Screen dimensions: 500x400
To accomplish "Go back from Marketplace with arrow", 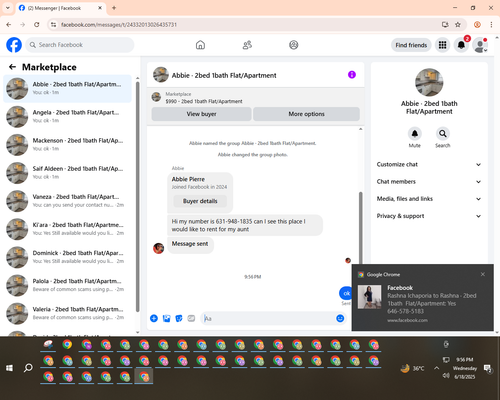I will [12, 67].
